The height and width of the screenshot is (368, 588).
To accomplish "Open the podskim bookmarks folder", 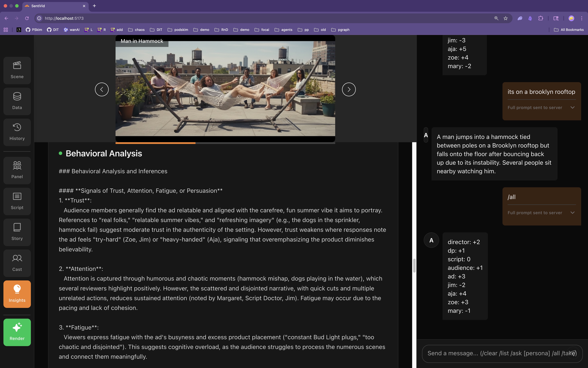I will click(x=178, y=30).
